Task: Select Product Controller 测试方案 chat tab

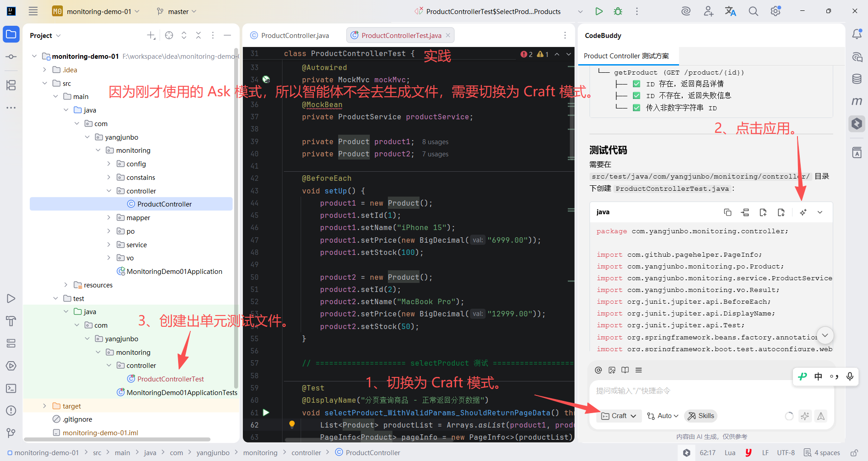Action: click(x=626, y=56)
